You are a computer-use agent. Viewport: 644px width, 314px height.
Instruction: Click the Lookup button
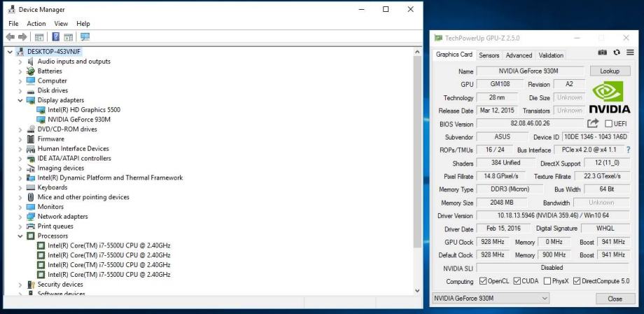click(610, 71)
